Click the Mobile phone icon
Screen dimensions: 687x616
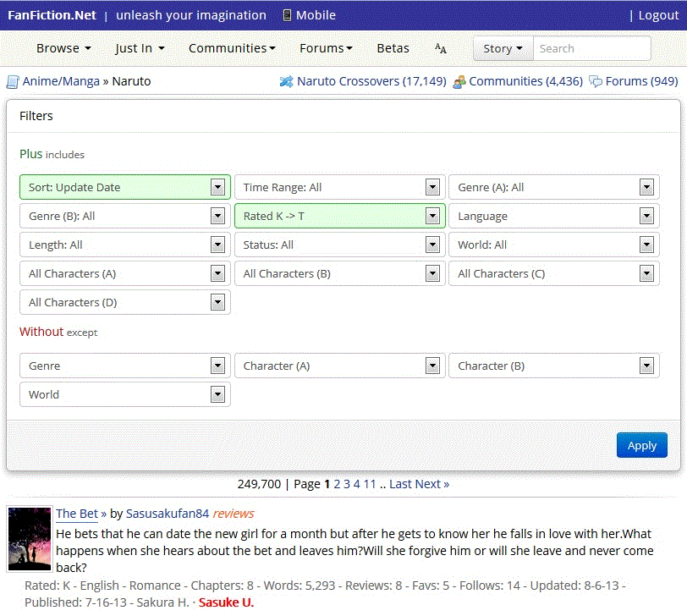[287, 15]
